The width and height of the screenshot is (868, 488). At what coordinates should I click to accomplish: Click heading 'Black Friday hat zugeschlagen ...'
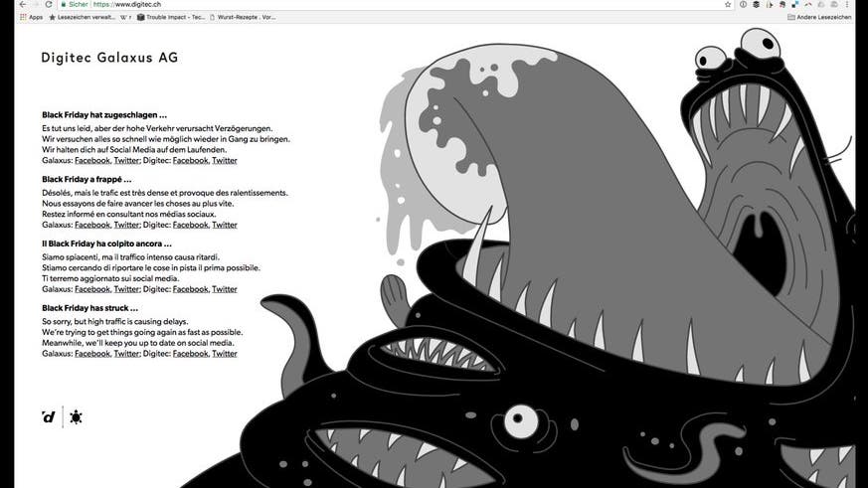(x=104, y=115)
